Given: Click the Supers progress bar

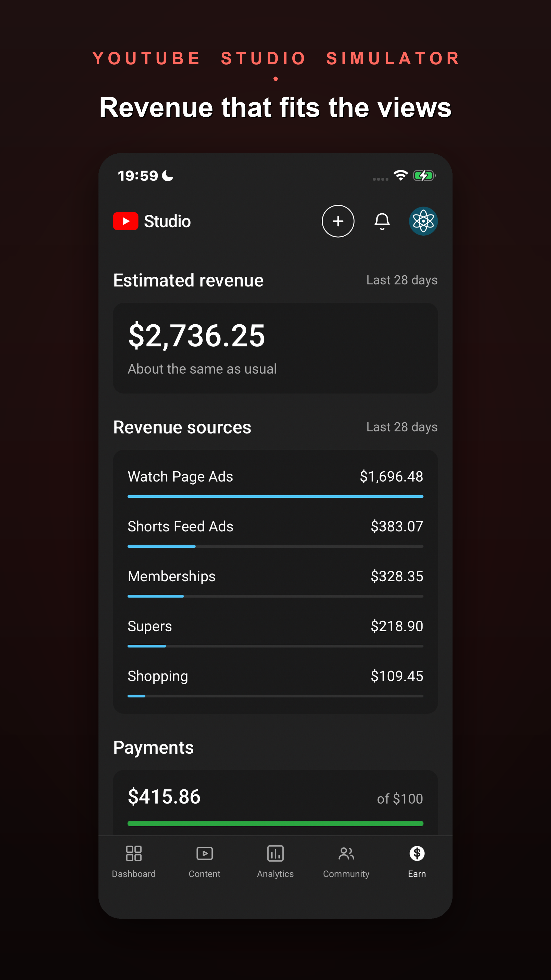Looking at the screenshot, I should click(275, 646).
